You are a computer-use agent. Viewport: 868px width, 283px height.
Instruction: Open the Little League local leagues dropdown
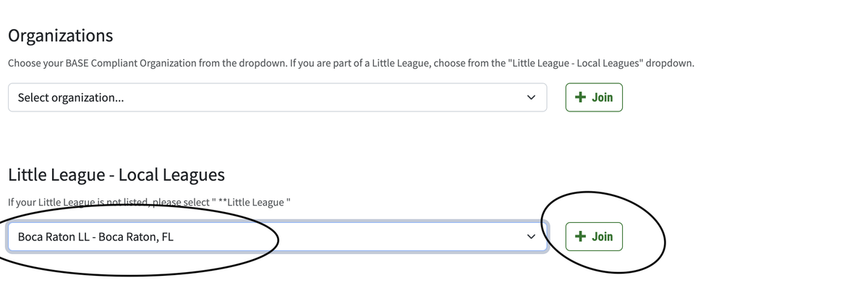(277, 237)
